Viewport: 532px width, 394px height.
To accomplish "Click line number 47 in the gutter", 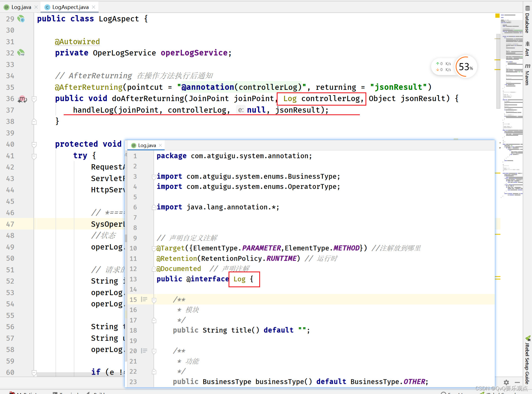I will tap(10, 224).
